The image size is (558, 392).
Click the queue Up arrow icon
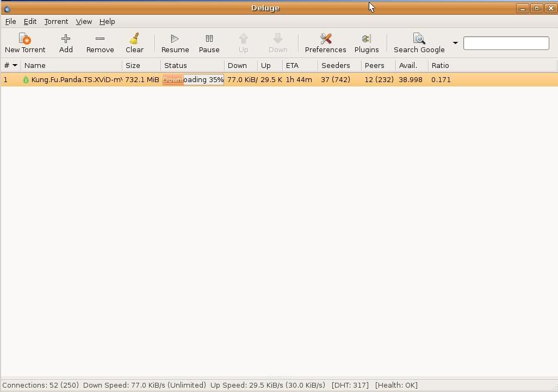pos(244,39)
